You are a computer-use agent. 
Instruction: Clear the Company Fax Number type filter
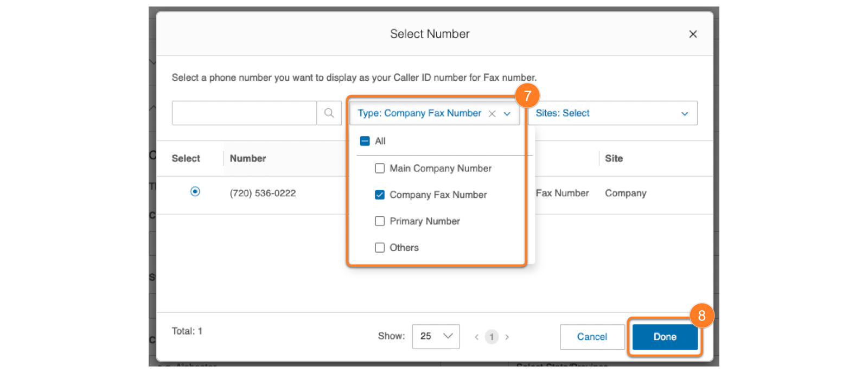tap(492, 113)
